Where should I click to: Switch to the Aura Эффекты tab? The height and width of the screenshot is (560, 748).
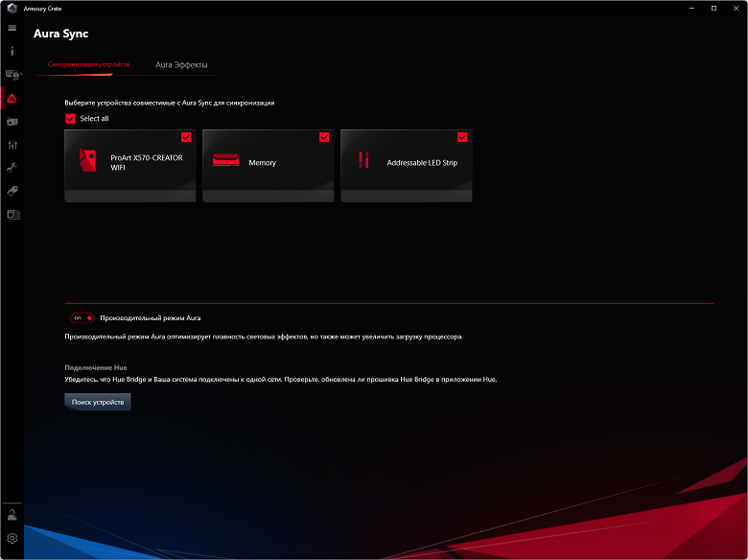click(181, 65)
